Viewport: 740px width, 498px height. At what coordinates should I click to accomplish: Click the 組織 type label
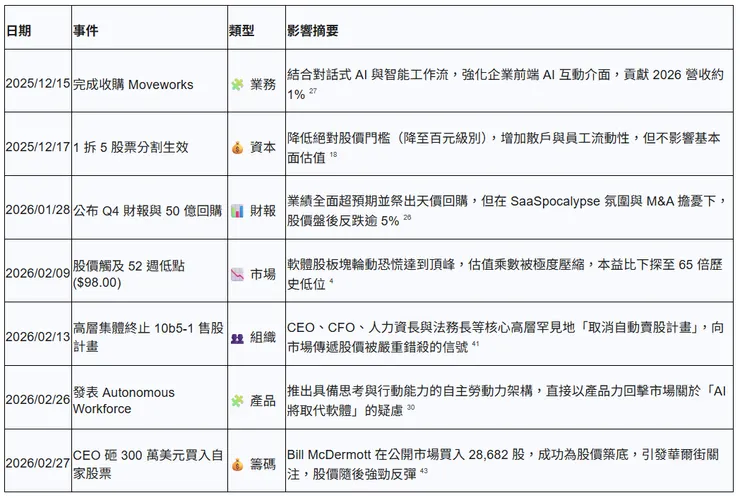[263, 338]
